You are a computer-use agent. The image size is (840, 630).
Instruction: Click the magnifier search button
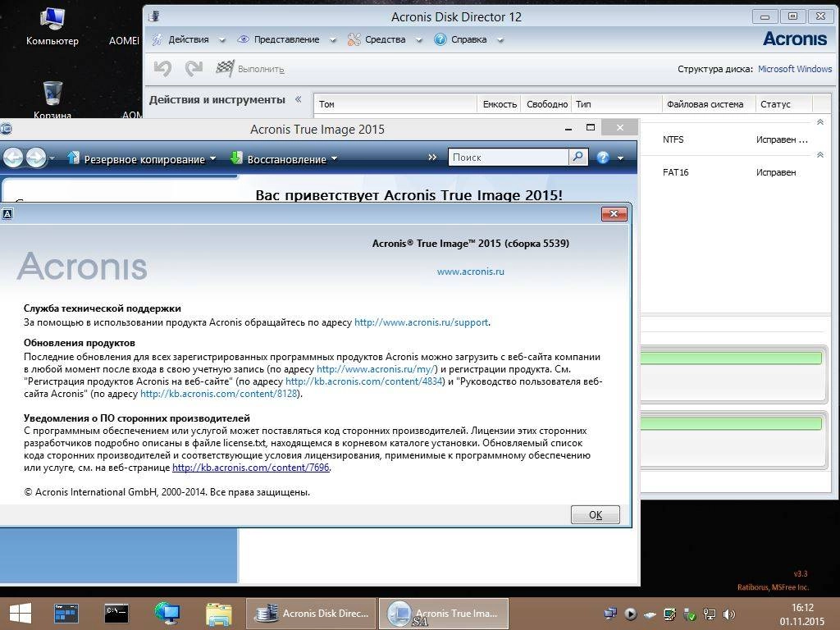tap(578, 157)
